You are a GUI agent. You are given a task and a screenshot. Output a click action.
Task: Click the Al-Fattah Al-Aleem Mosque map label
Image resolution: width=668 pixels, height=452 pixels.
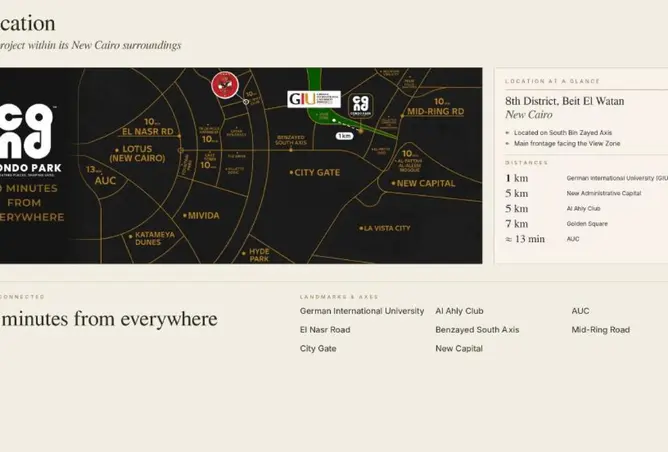click(410, 166)
